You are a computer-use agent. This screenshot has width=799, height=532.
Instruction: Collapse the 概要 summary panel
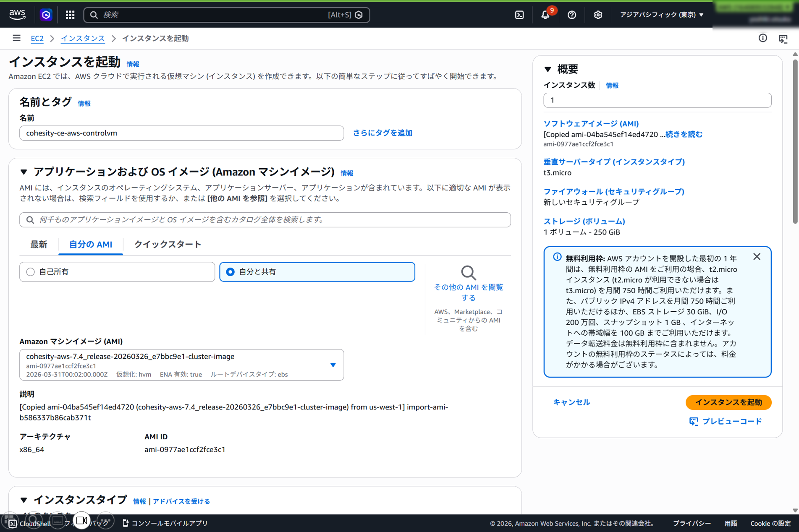pos(548,69)
